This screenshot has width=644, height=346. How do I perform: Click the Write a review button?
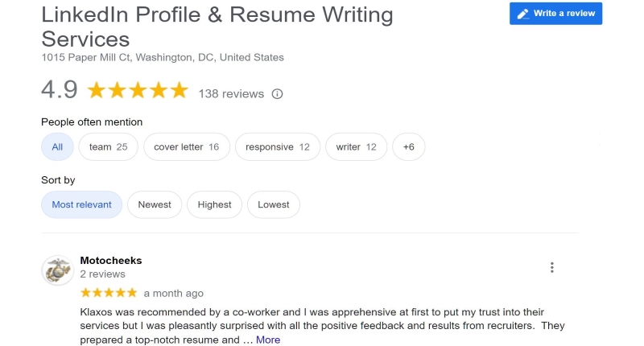click(555, 14)
